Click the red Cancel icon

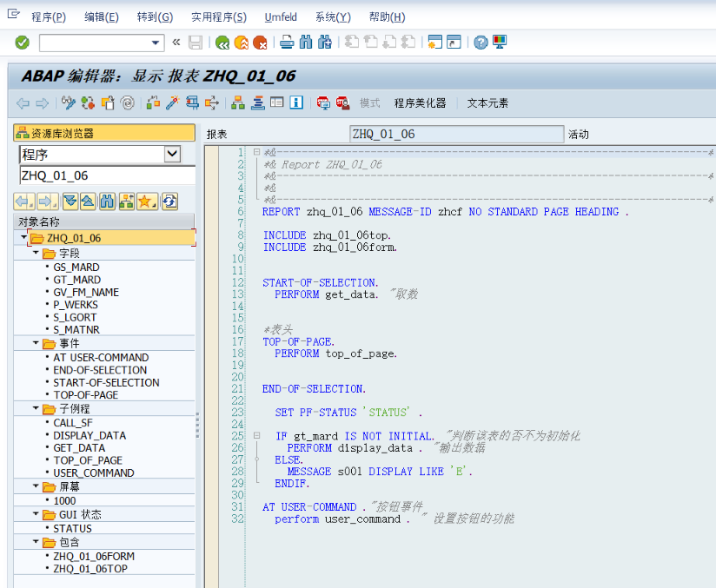(260, 43)
